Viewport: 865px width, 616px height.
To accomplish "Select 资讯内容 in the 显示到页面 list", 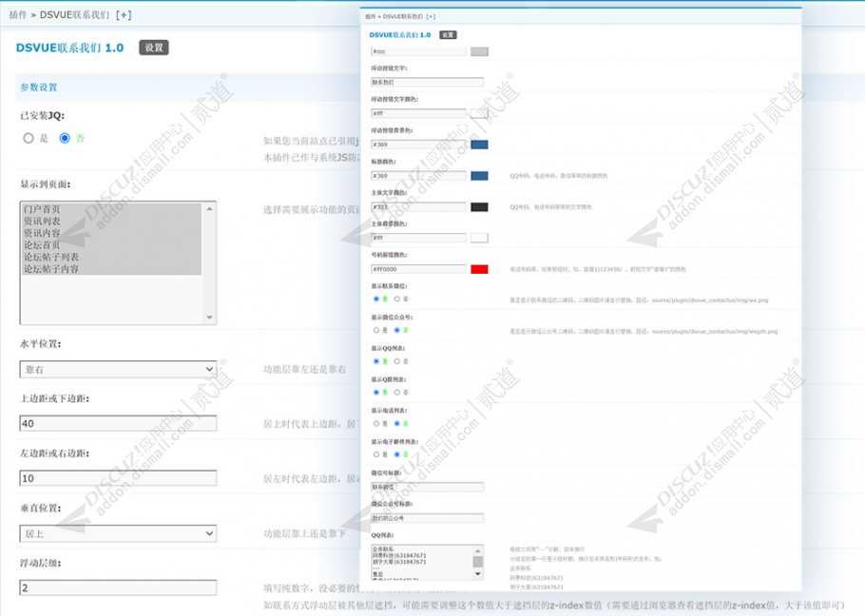I will coord(111,233).
